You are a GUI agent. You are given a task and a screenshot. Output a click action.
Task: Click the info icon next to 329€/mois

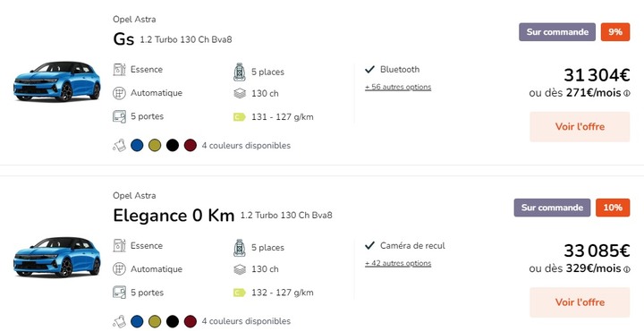[x=627, y=269]
